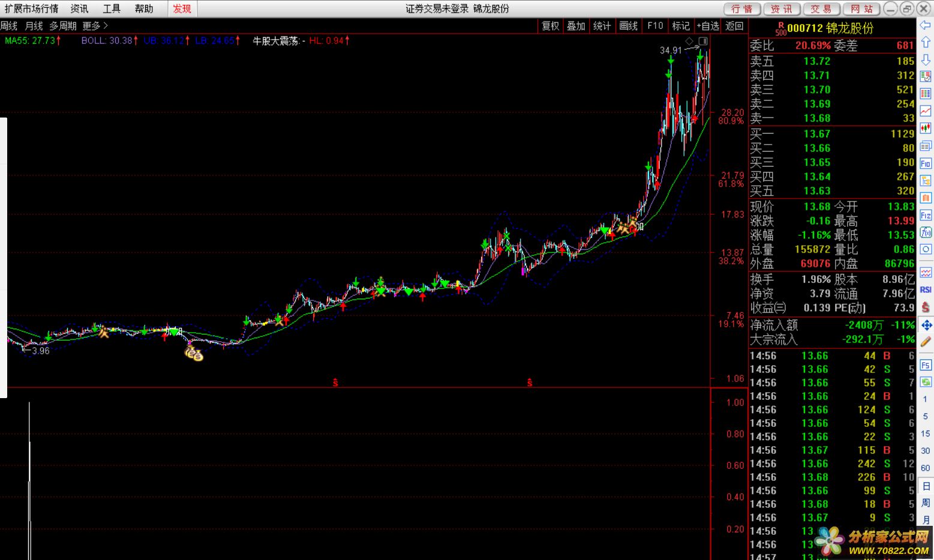Open the 资讯 menu
934x560 pixels.
(x=79, y=8)
